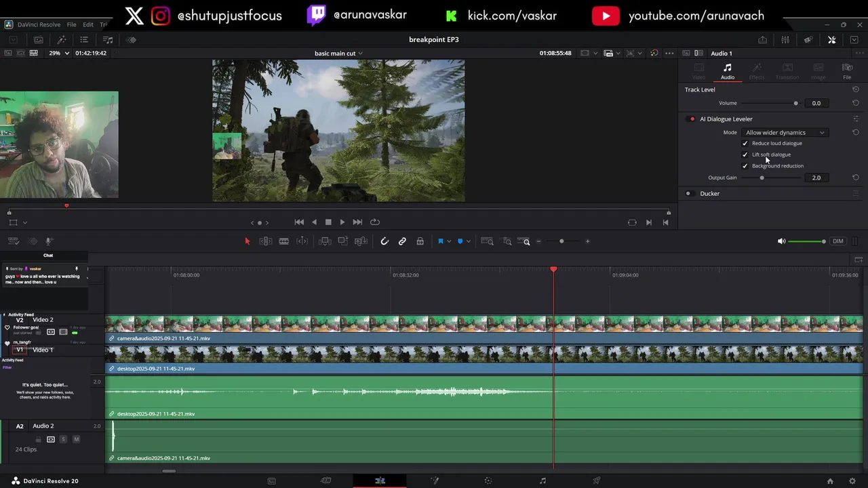Jump to the last frame of timeline

357,222
